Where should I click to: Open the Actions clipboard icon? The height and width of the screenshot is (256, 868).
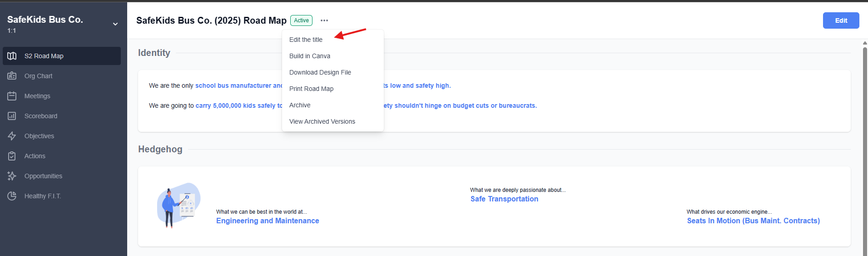(12, 156)
